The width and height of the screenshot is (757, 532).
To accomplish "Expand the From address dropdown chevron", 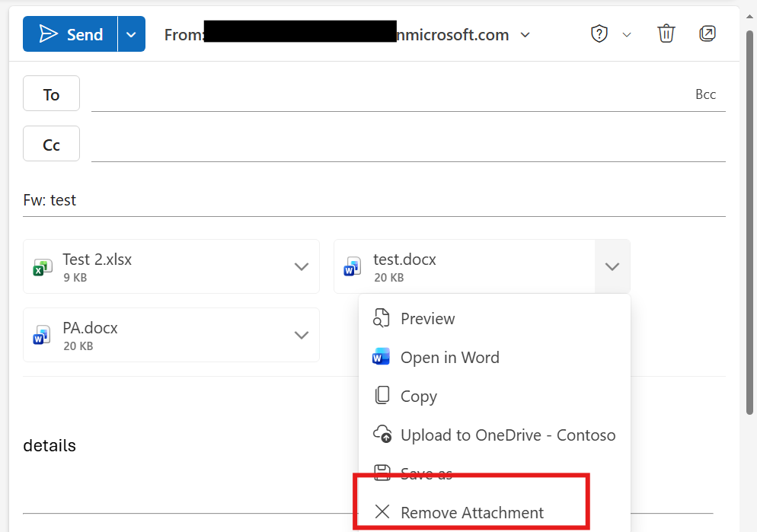I will click(x=525, y=35).
